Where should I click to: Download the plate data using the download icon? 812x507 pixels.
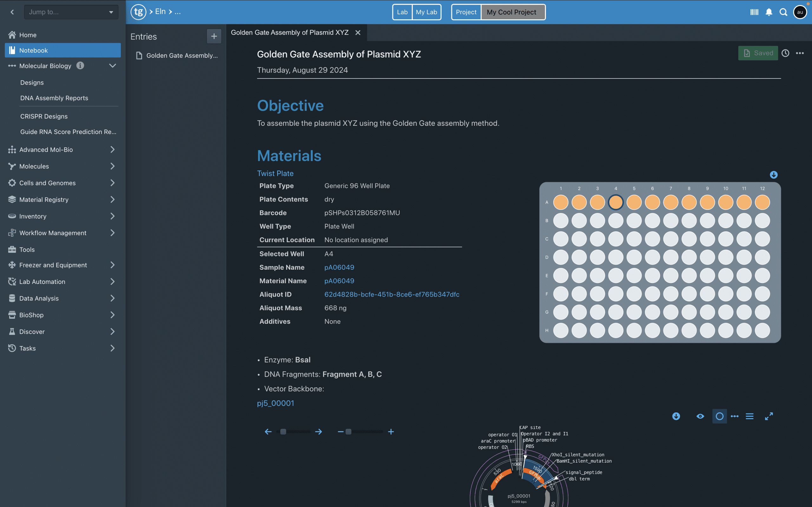coord(773,175)
